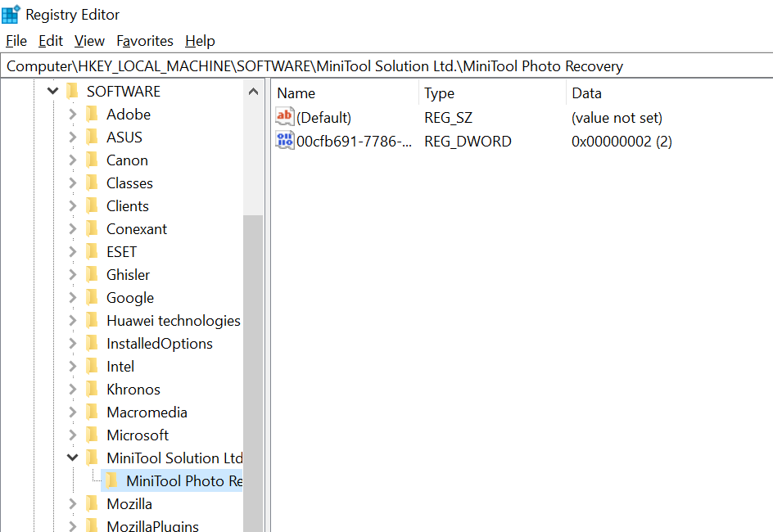Select the 00cfb691-7786 DWORD value icon

284,141
